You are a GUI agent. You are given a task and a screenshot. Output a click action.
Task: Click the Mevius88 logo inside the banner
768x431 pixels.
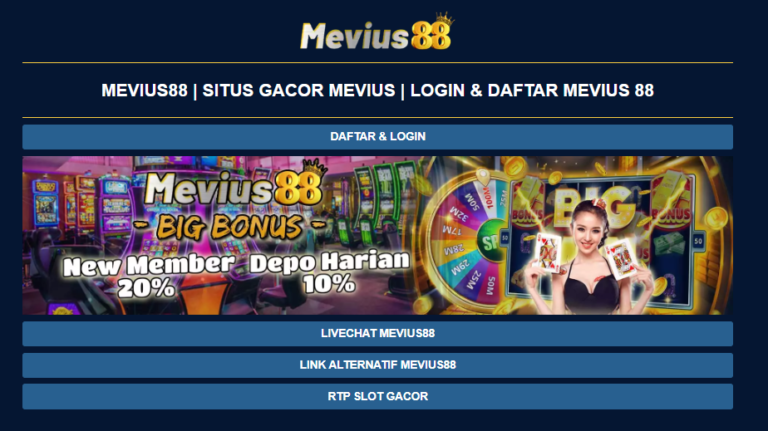pyautogui.click(x=235, y=185)
